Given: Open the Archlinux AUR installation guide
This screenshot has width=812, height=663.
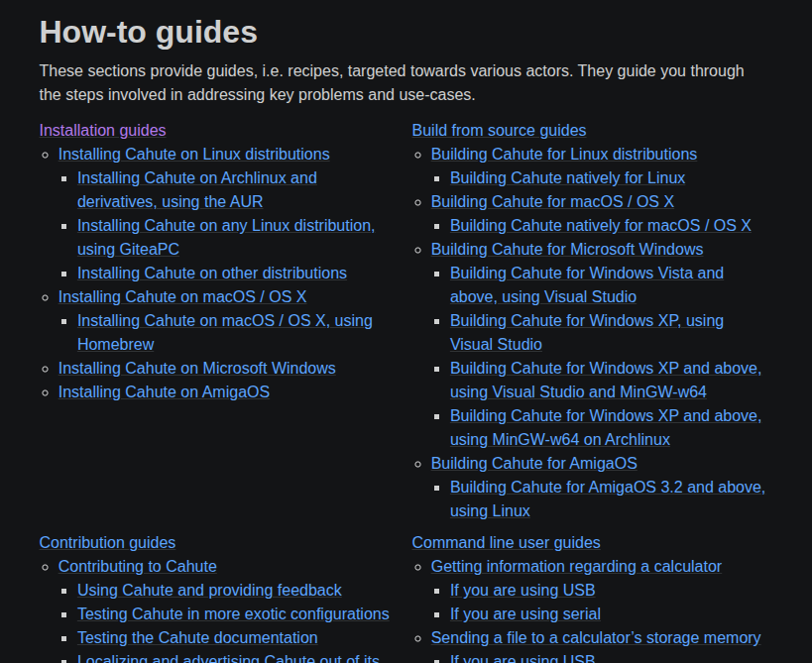Looking at the screenshot, I should tap(196, 189).
